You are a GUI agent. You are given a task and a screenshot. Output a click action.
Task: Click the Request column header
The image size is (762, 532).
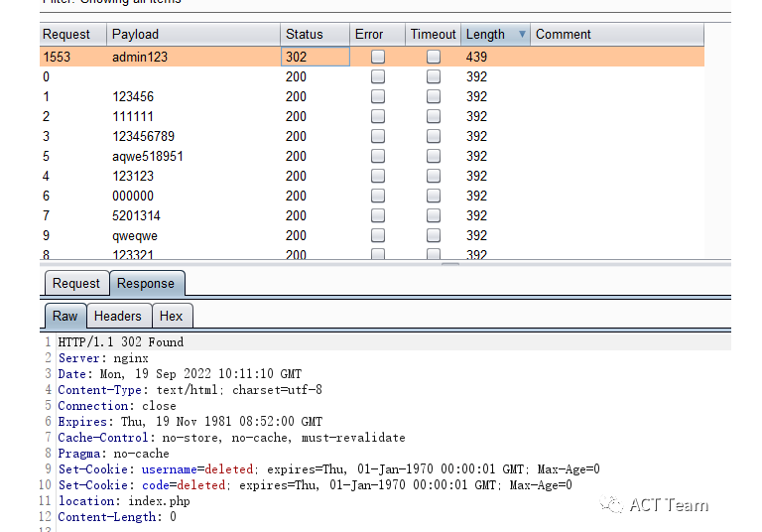[73, 35]
